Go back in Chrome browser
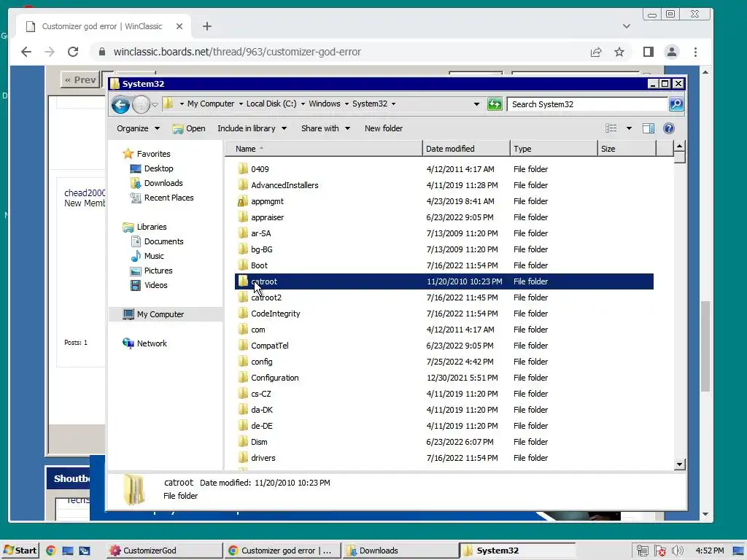 [x=26, y=52]
